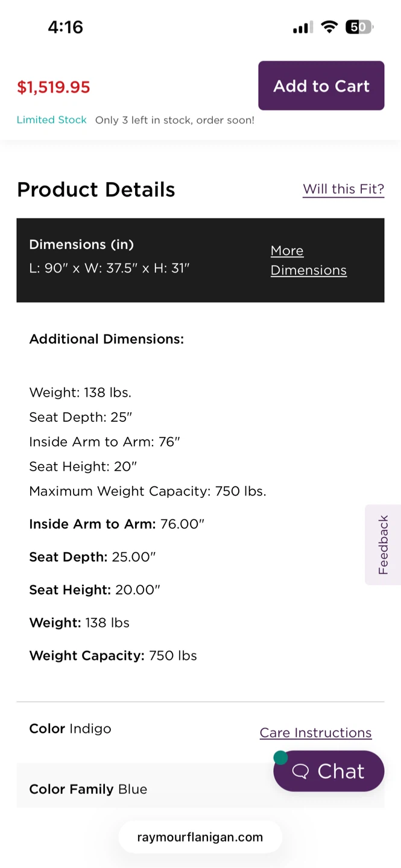The image size is (401, 868).
Task: Tap the Product Details heading
Action: [96, 190]
